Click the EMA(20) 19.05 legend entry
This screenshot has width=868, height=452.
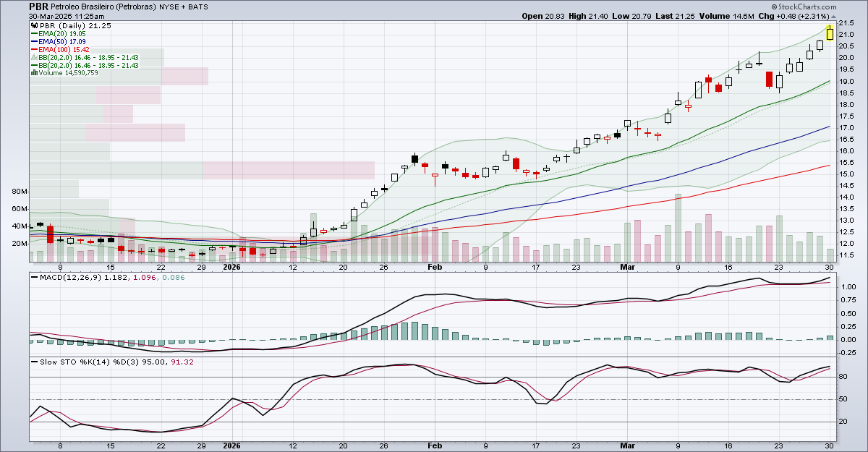(x=63, y=34)
